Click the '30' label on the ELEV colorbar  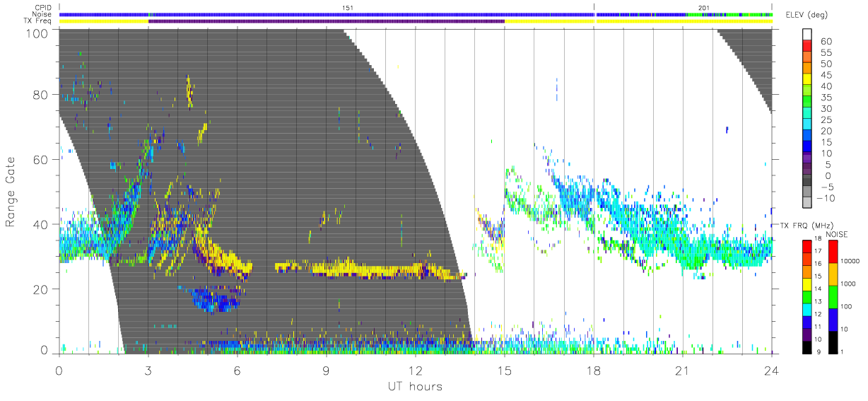click(x=825, y=109)
